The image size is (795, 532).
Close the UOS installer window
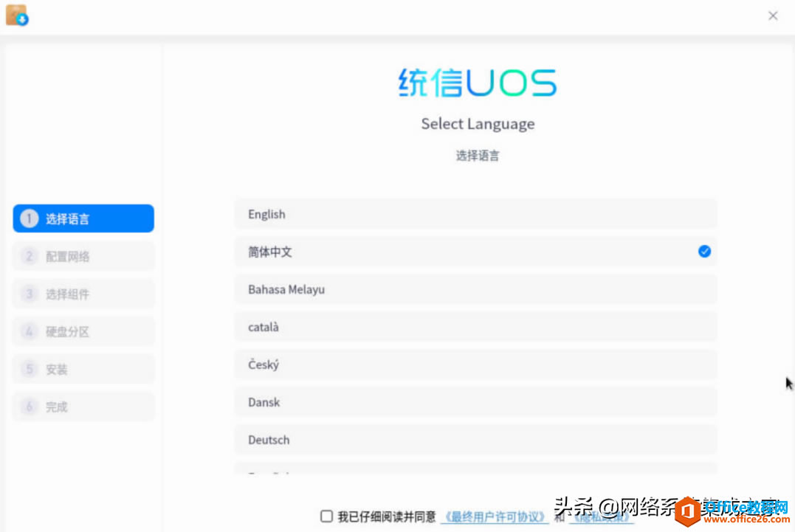(x=773, y=15)
